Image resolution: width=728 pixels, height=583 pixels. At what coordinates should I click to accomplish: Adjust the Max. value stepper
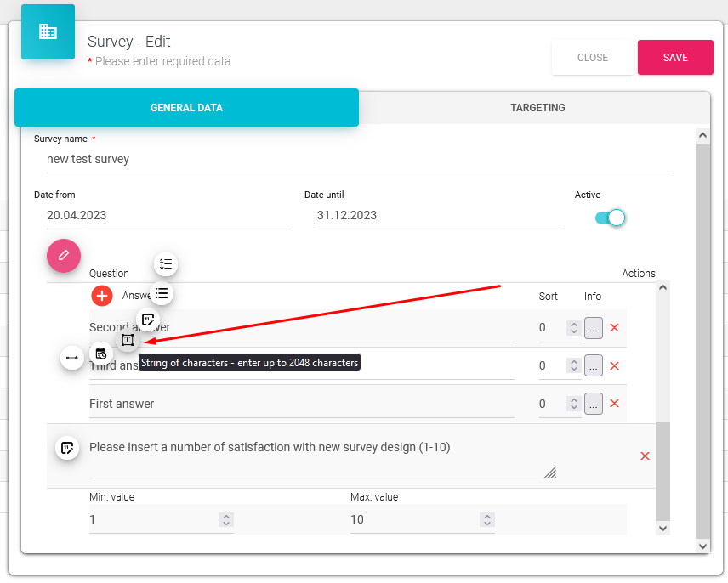pos(486,519)
